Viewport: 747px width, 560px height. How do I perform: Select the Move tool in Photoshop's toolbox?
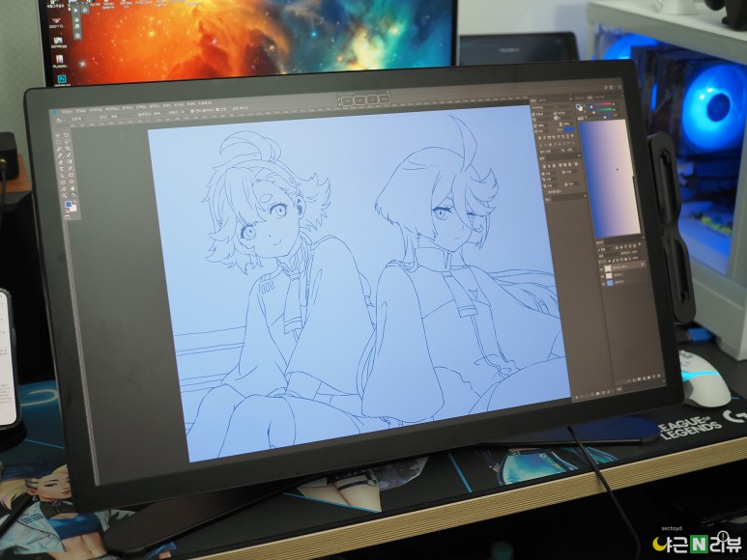pos(57,136)
